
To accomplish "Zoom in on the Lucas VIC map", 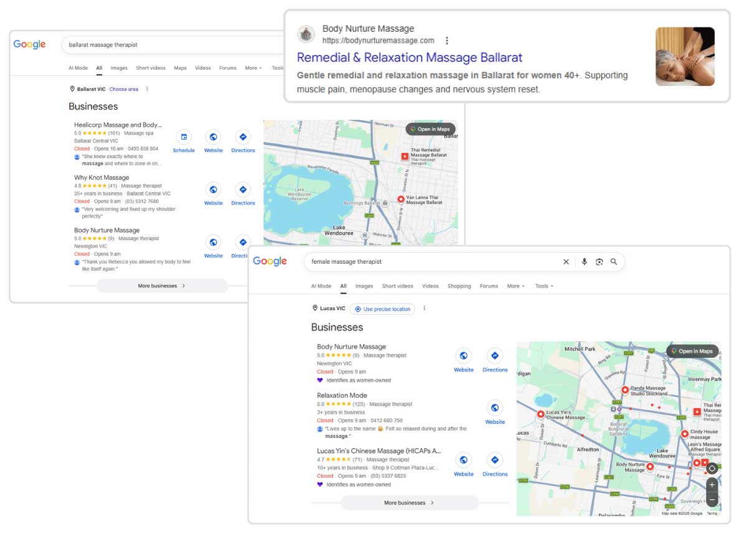I will 712,485.
